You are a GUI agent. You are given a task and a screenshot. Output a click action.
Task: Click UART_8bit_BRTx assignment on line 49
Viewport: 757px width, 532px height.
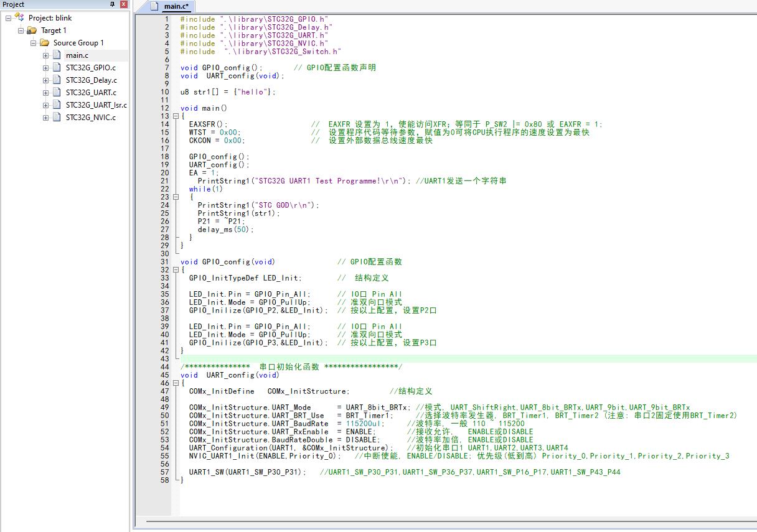click(299, 408)
